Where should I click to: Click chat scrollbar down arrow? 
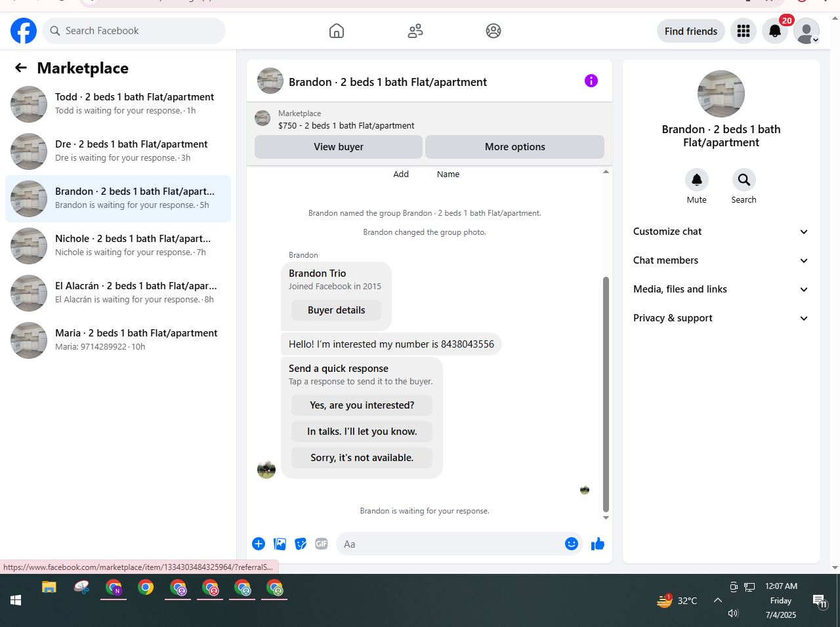coord(606,517)
